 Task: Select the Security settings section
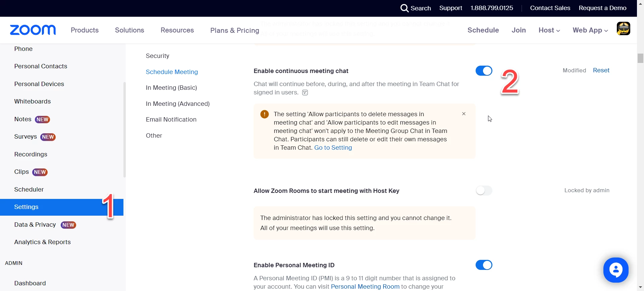pos(157,56)
